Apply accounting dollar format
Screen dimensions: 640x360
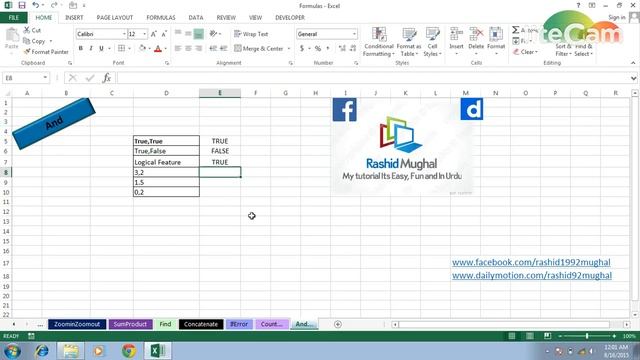[302, 48]
